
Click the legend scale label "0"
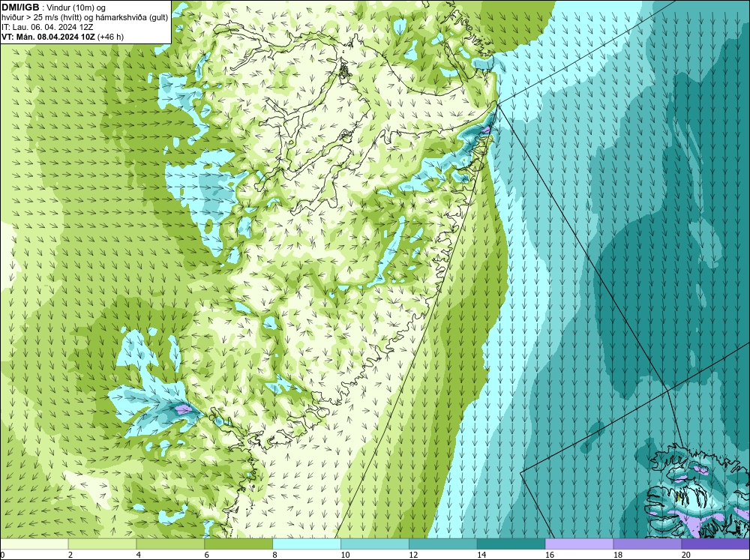[2, 555]
